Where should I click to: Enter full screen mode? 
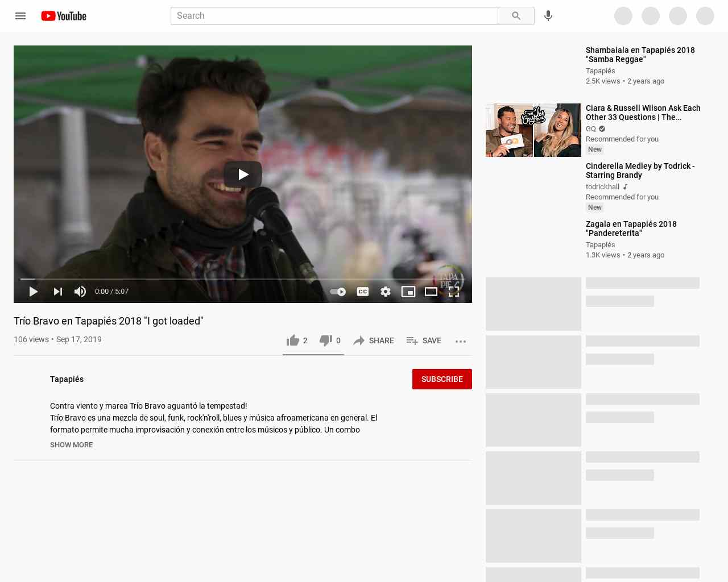coord(454,292)
